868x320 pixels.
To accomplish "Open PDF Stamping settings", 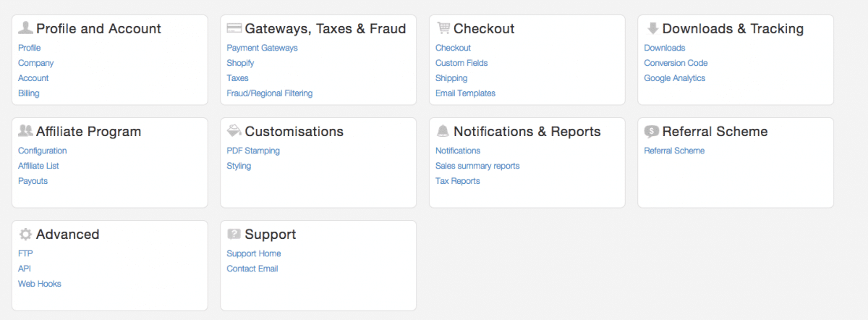I will (253, 151).
